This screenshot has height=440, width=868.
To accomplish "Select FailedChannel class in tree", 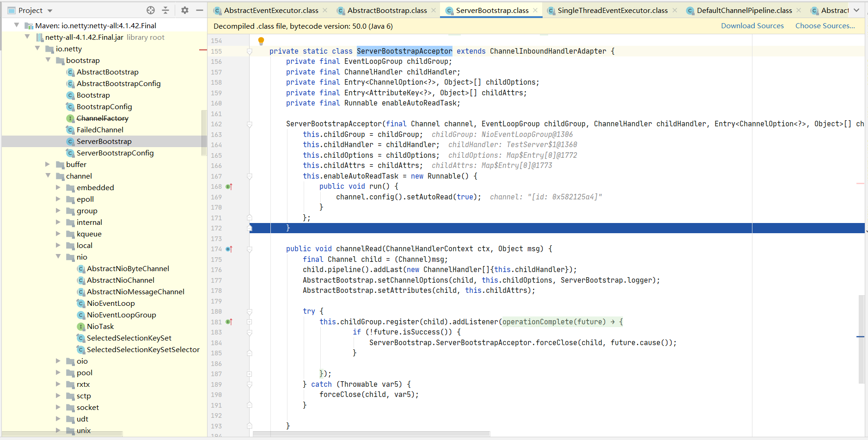I will tap(100, 130).
